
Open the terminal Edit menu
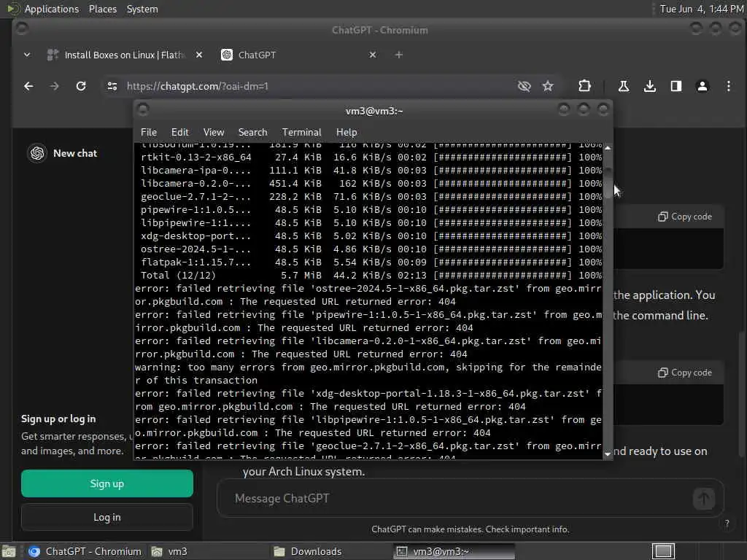(x=180, y=133)
